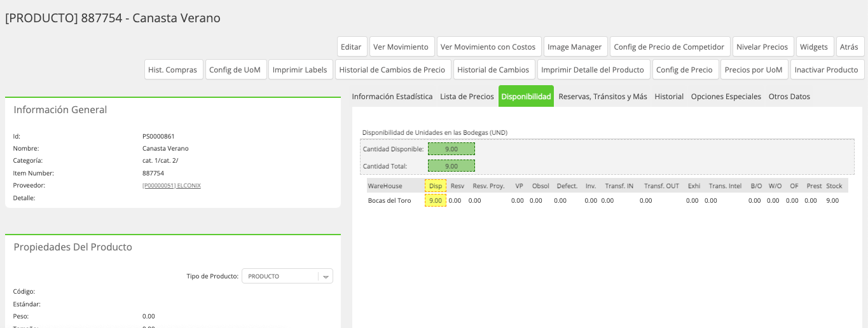Open supplier link [P00000051] ELCONIX
The width and height of the screenshot is (868, 328).
[172, 186]
